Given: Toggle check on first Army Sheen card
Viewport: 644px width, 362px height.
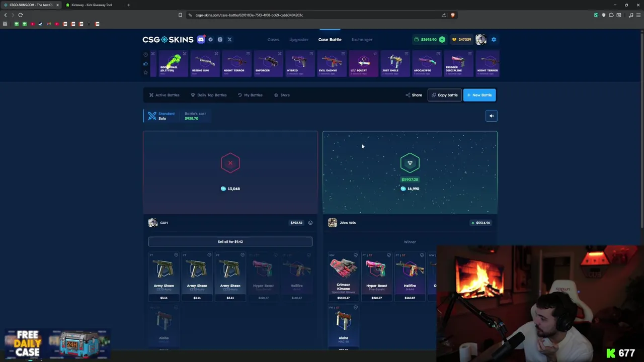Looking at the screenshot, I should [x=176, y=255].
